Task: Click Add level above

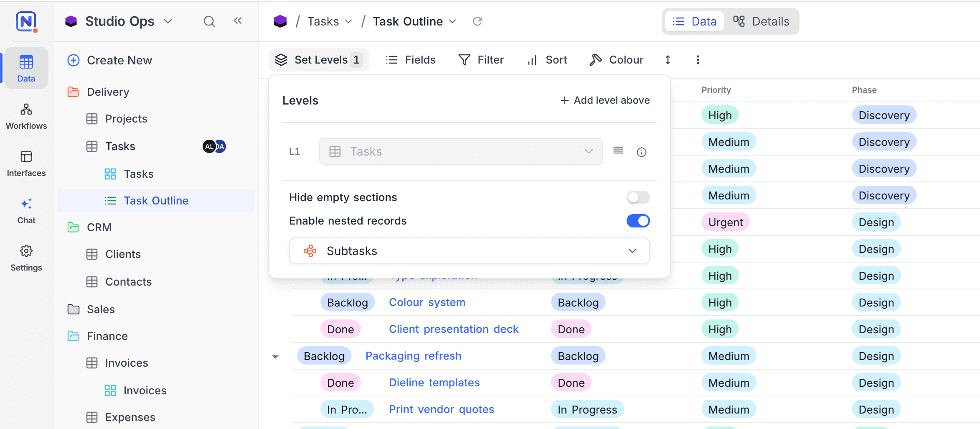Action: [605, 100]
